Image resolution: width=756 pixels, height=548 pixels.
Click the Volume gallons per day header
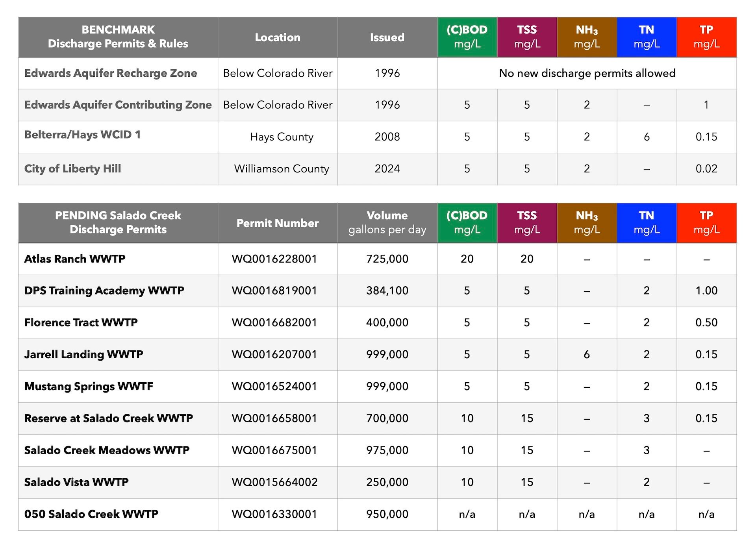pyautogui.click(x=387, y=223)
